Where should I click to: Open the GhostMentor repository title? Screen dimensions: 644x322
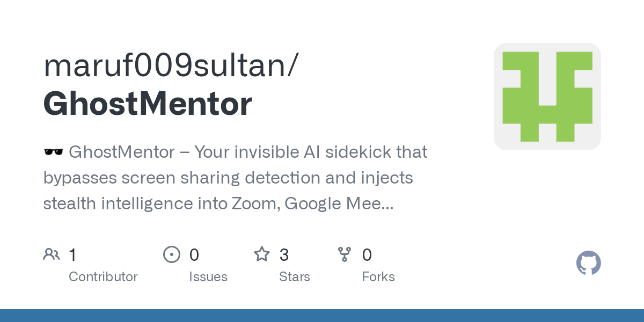pos(148,104)
